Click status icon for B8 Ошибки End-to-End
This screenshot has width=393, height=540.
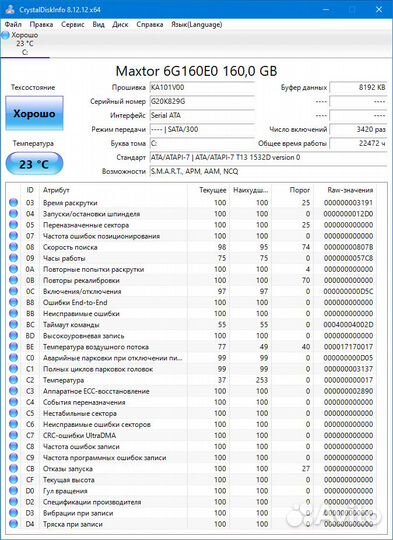[13, 302]
